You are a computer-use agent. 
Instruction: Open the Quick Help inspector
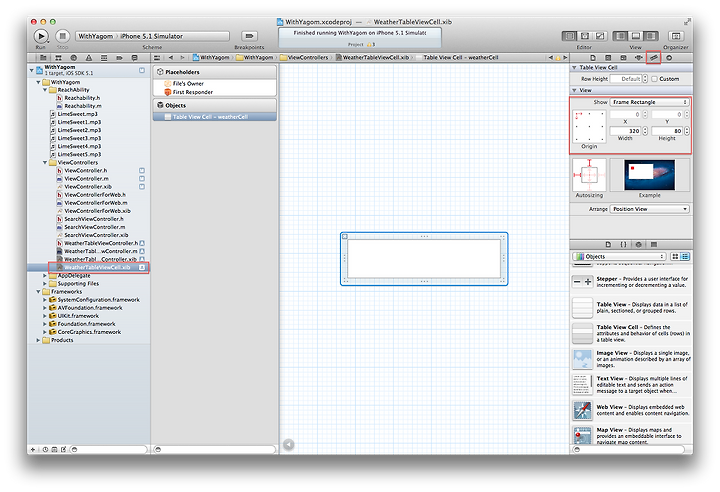click(608, 58)
